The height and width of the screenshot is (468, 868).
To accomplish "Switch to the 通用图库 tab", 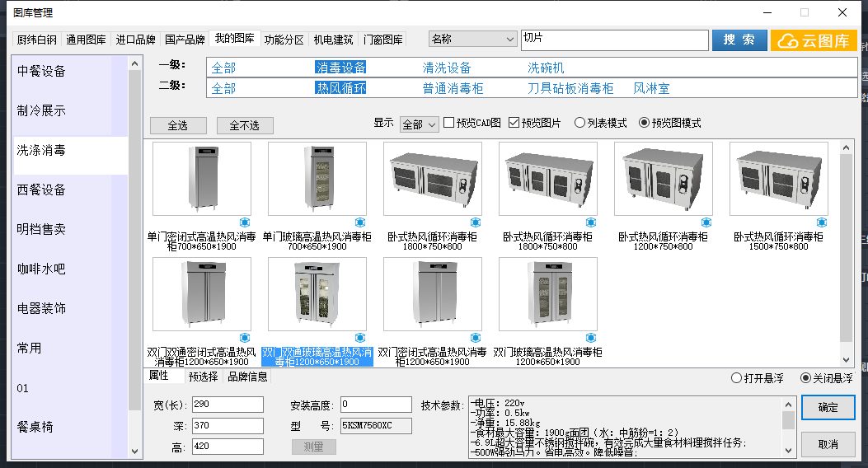I will click(86, 40).
